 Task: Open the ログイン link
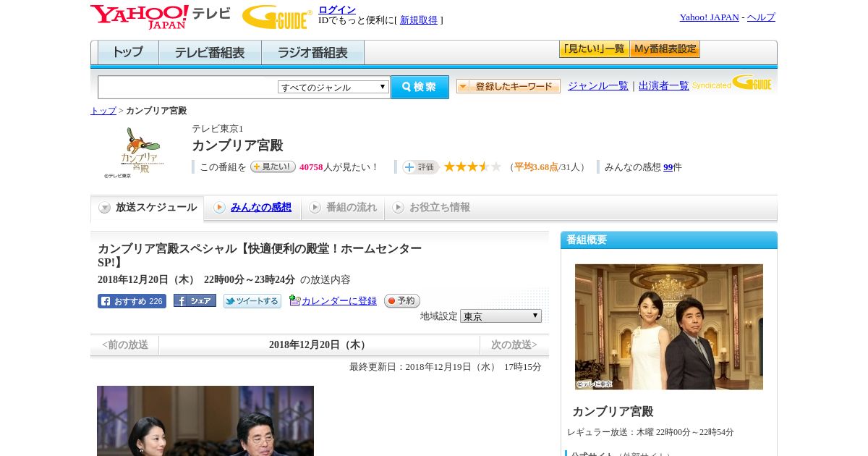[337, 9]
